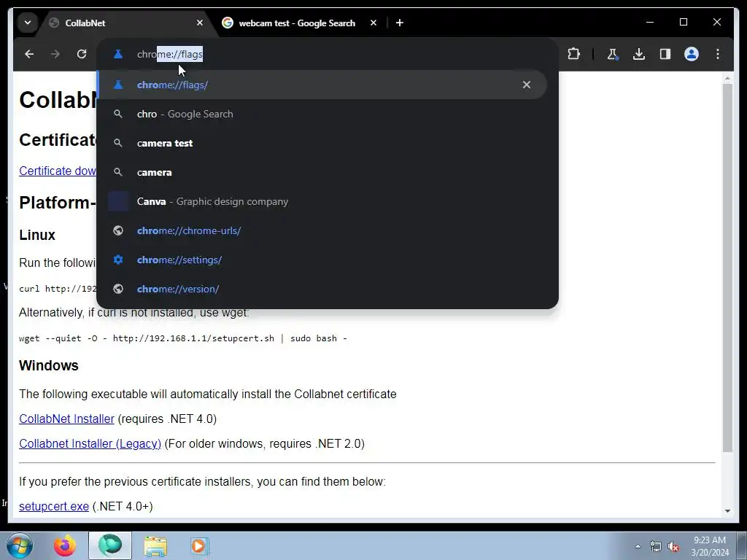Choose 'chro - Google Search' suggestion
747x560 pixels.
tap(322, 114)
